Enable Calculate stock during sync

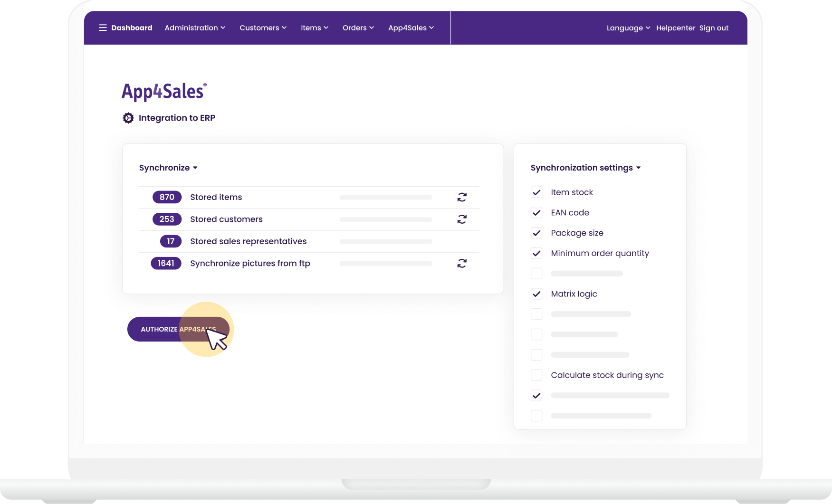[x=536, y=375]
